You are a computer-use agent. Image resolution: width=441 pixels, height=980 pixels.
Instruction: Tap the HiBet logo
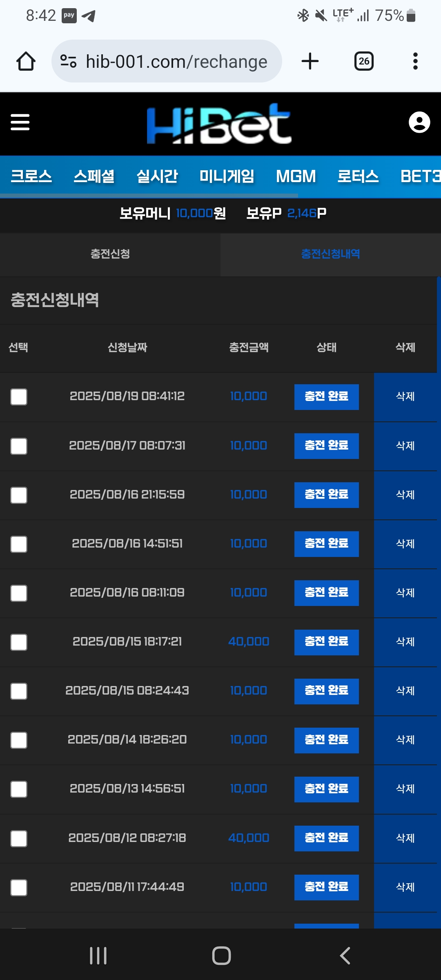click(x=219, y=123)
